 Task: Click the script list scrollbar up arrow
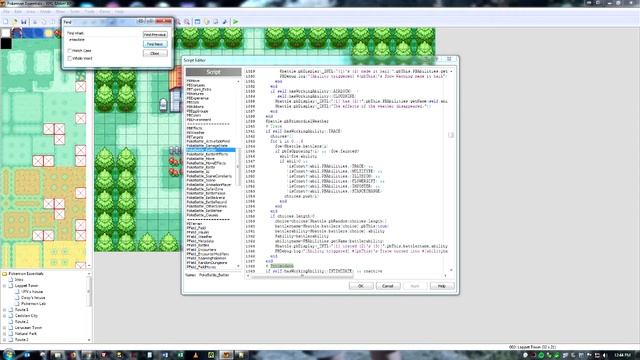click(238, 82)
